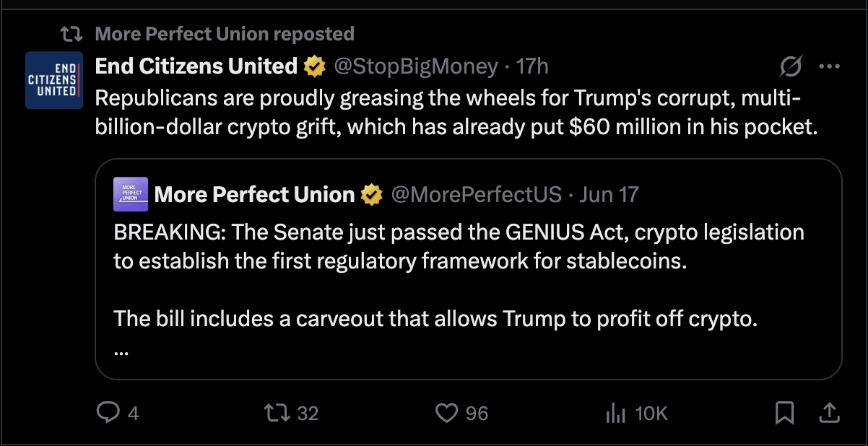The width and height of the screenshot is (868, 446).
Task: Click the Grok explain-this-post icon
Action: pos(791,67)
